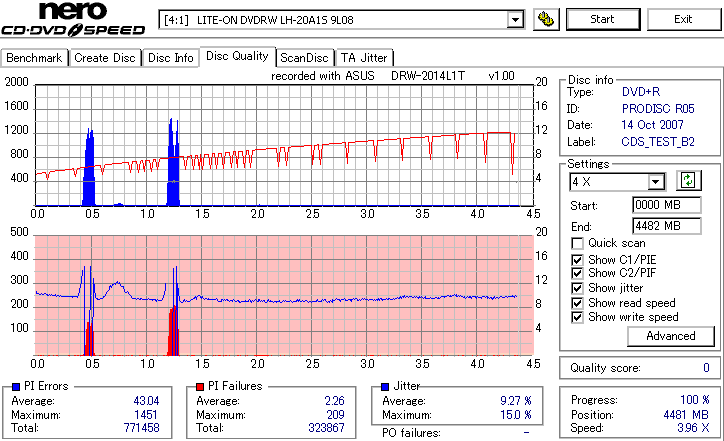The image size is (724, 441).
Task: Click the green refresh speed icon
Action: (x=688, y=181)
